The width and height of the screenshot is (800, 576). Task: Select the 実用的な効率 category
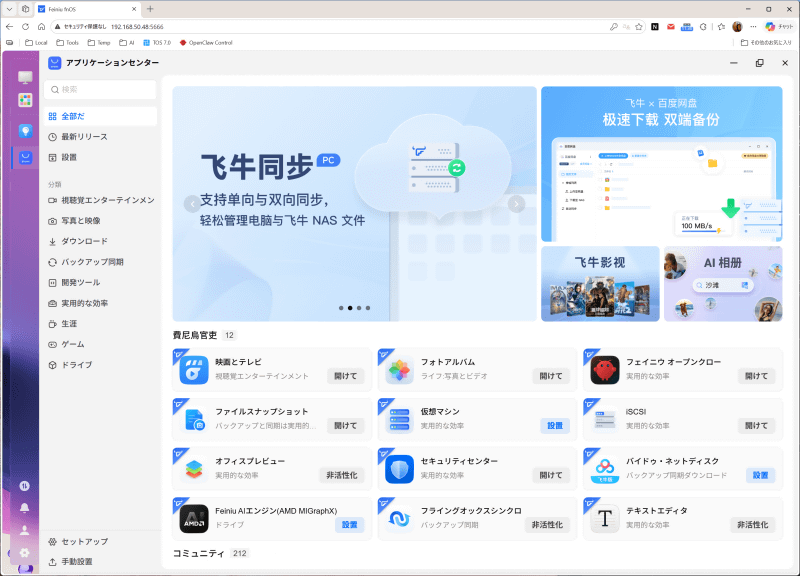[100, 303]
